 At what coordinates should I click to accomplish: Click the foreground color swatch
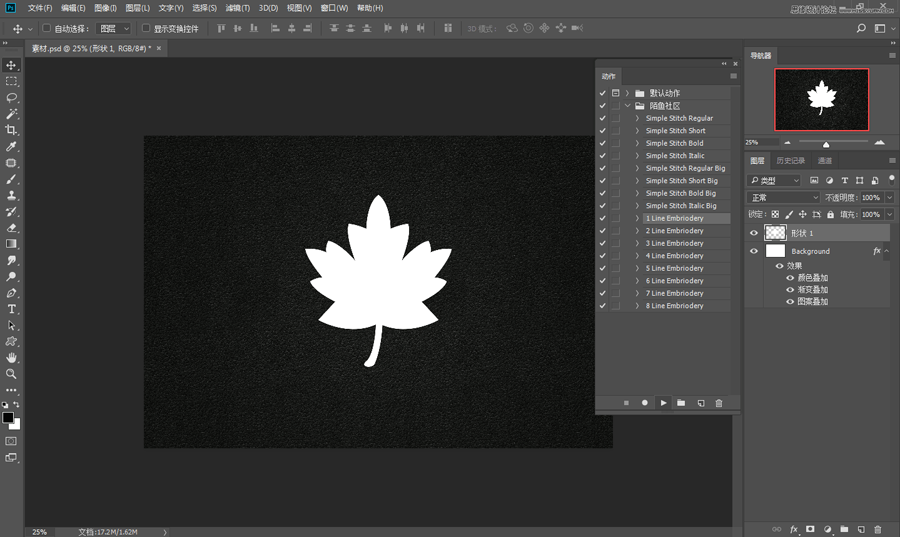tap(8, 417)
